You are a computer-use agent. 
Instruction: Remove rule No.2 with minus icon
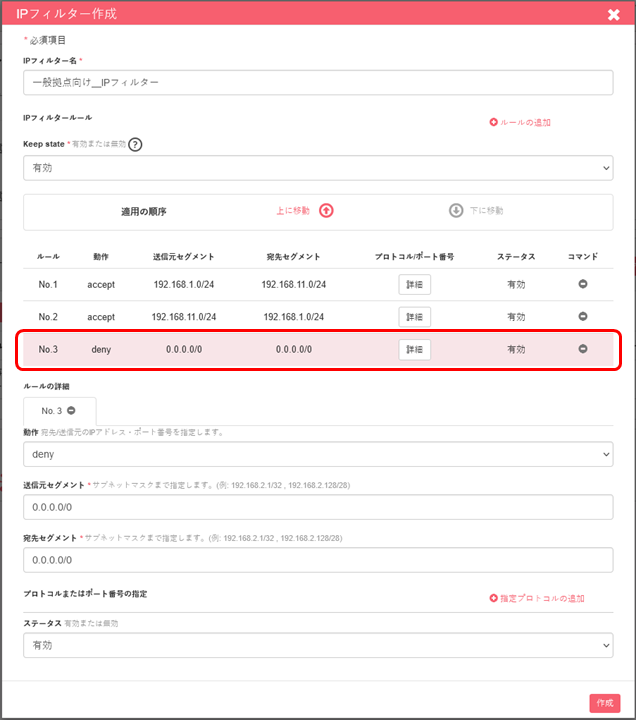tap(583, 316)
